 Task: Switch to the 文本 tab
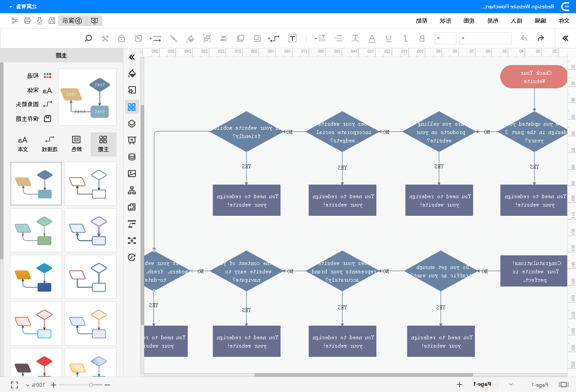(x=22, y=144)
